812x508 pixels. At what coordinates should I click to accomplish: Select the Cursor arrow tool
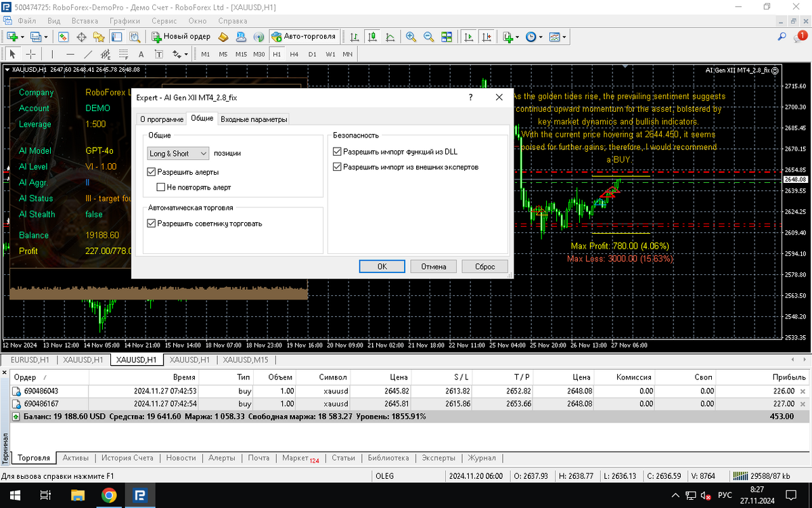[x=12, y=54]
